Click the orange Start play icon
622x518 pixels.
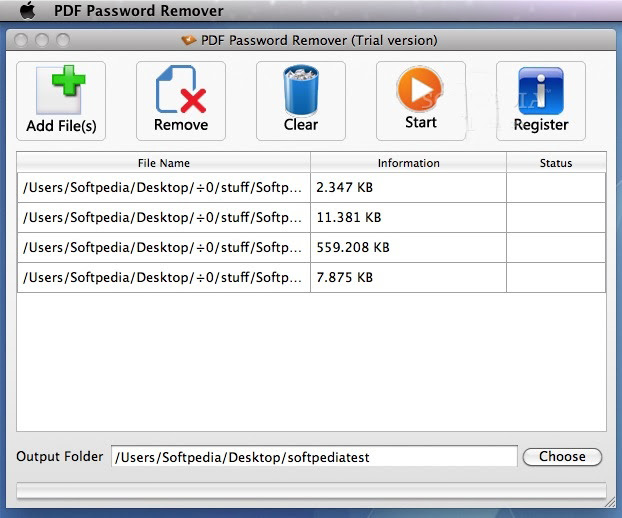420,90
